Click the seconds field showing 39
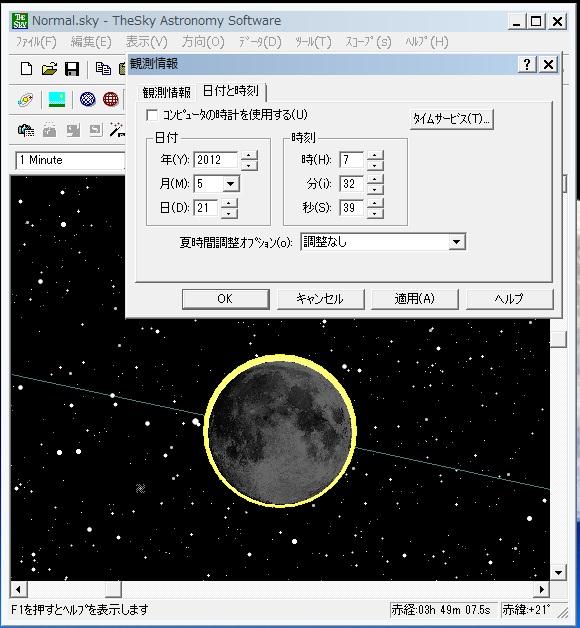This screenshot has height=628, width=580. point(351,208)
